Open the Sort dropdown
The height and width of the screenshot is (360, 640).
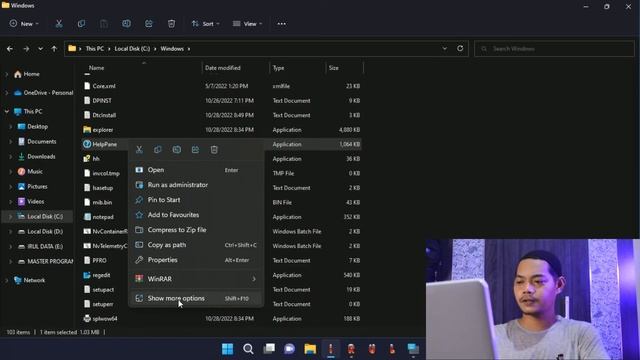(x=206, y=24)
